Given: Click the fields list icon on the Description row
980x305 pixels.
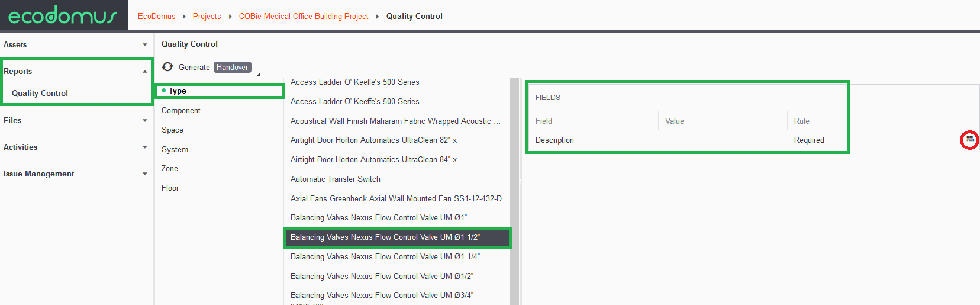Looking at the screenshot, I should (x=969, y=140).
